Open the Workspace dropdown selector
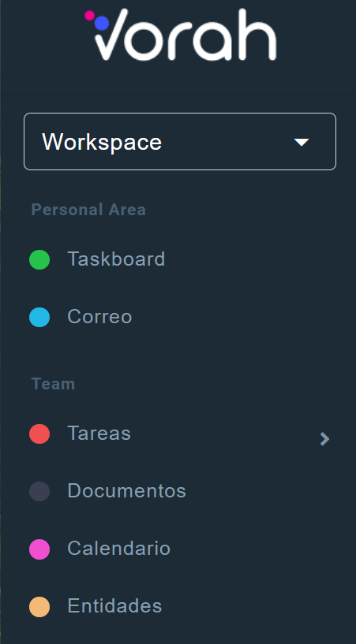Screen dimensions: 356x644 [180, 141]
